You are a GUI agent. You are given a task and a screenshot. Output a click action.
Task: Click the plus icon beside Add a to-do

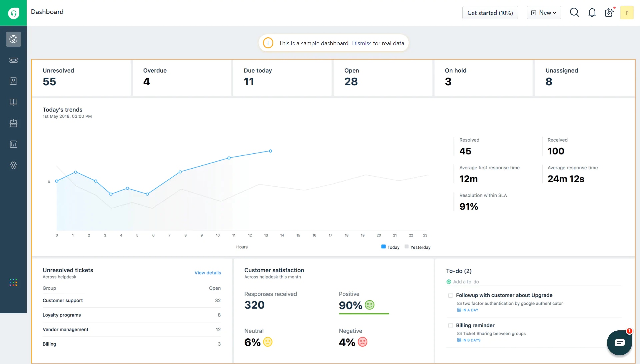click(x=449, y=282)
